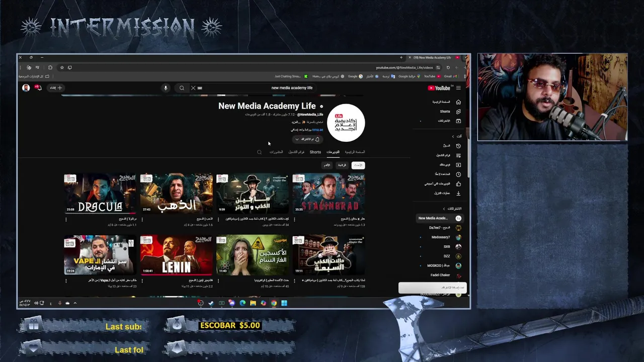Open Subscriptions feed in sidebar
Screen dimensions: 644x362
pos(448,121)
